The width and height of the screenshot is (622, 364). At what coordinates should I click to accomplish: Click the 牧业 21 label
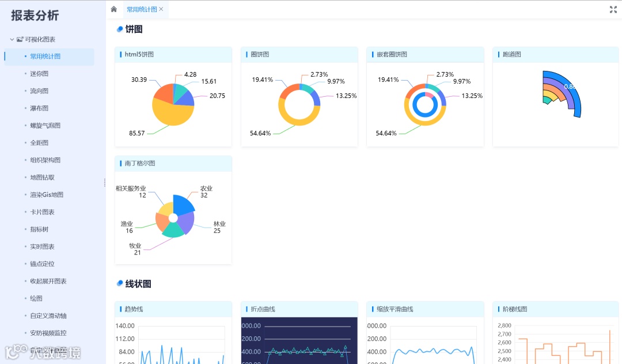pyautogui.click(x=135, y=249)
